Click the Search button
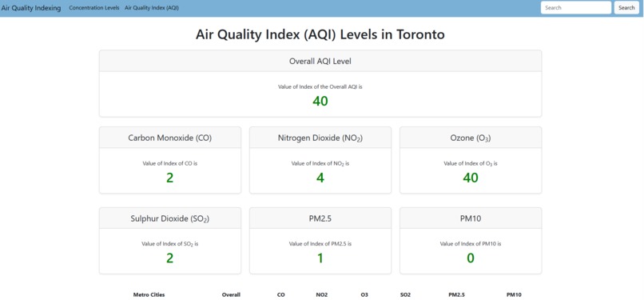Screen dimensions: 644x300 (x=626, y=7)
